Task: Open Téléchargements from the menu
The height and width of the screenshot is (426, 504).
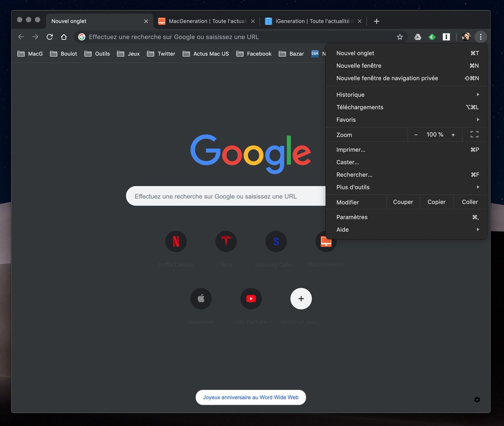Action: pyautogui.click(x=406, y=107)
